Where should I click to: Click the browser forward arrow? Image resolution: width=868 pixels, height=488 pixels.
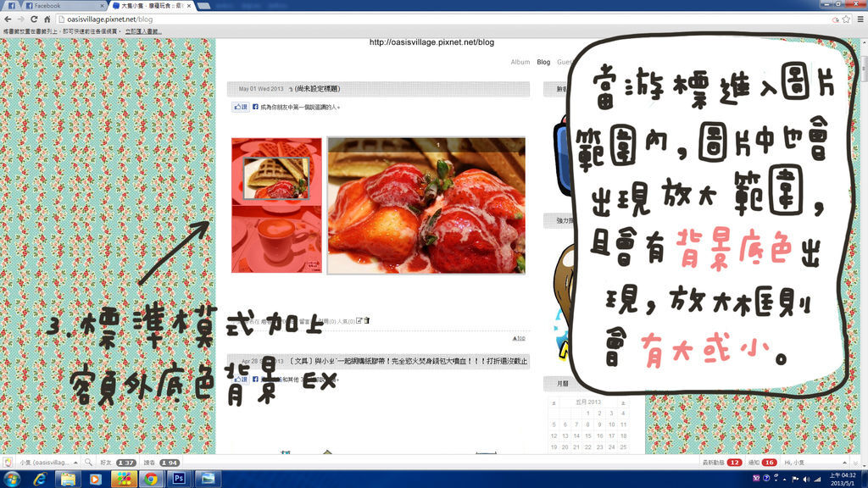(20, 19)
